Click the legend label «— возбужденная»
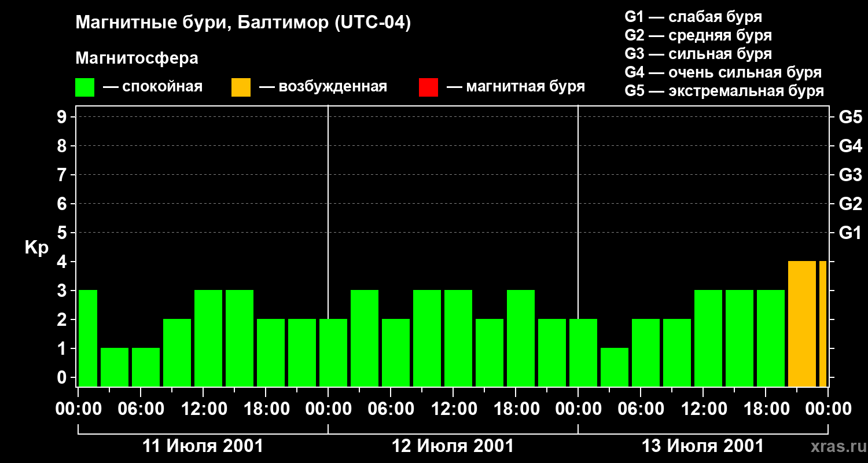The height and width of the screenshot is (463, 868). (x=323, y=87)
